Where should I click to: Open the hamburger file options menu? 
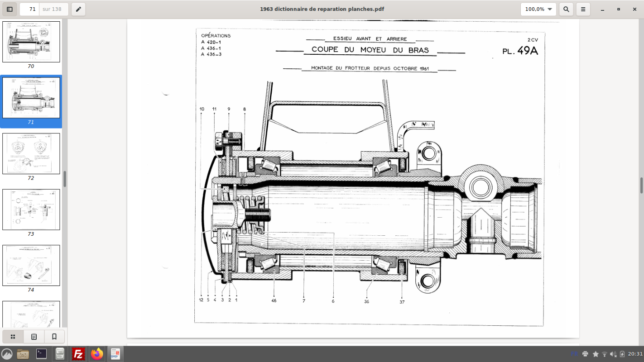tap(583, 9)
